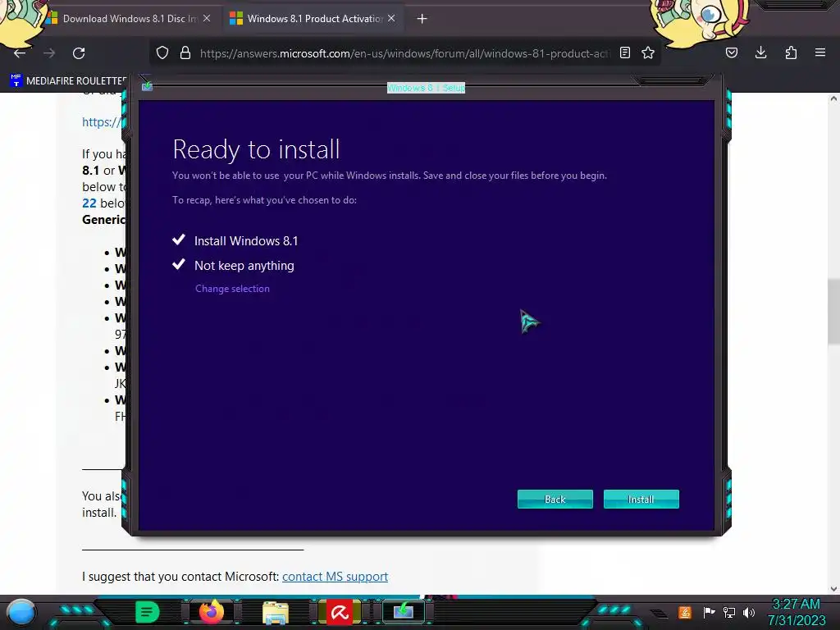
Task: Click the scrollbar up arrow
Action: [x=833, y=98]
